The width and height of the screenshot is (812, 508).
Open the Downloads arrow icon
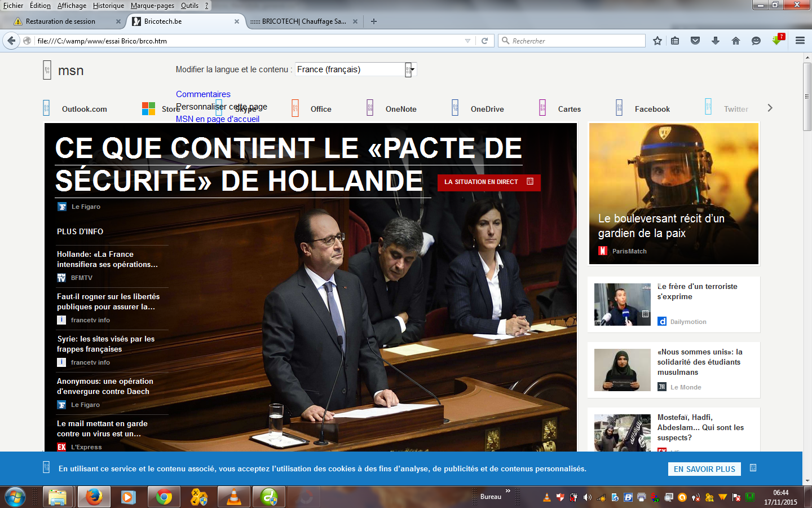click(716, 41)
